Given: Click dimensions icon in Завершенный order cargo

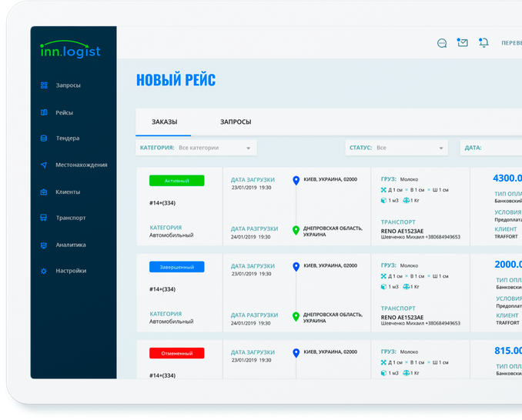Looking at the screenshot, I should (383, 276).
